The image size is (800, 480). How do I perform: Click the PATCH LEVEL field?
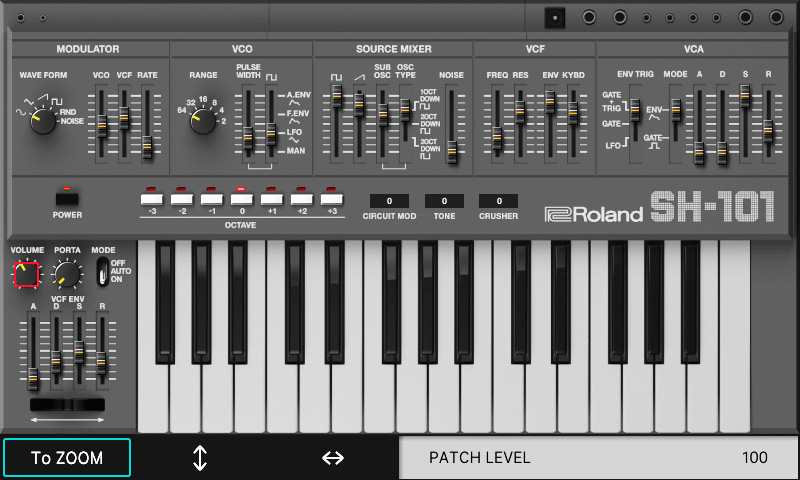[597, 458]
